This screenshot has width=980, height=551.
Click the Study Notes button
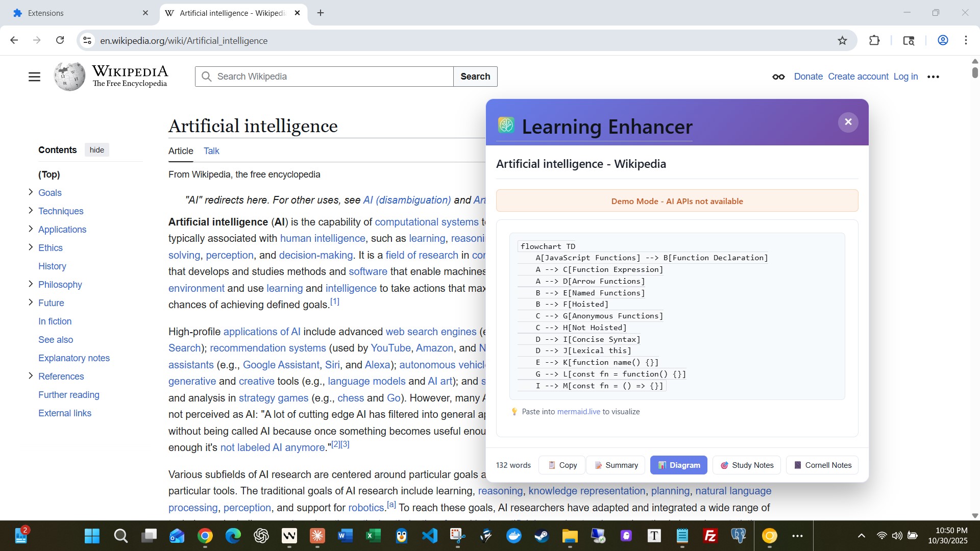[747, 465]
